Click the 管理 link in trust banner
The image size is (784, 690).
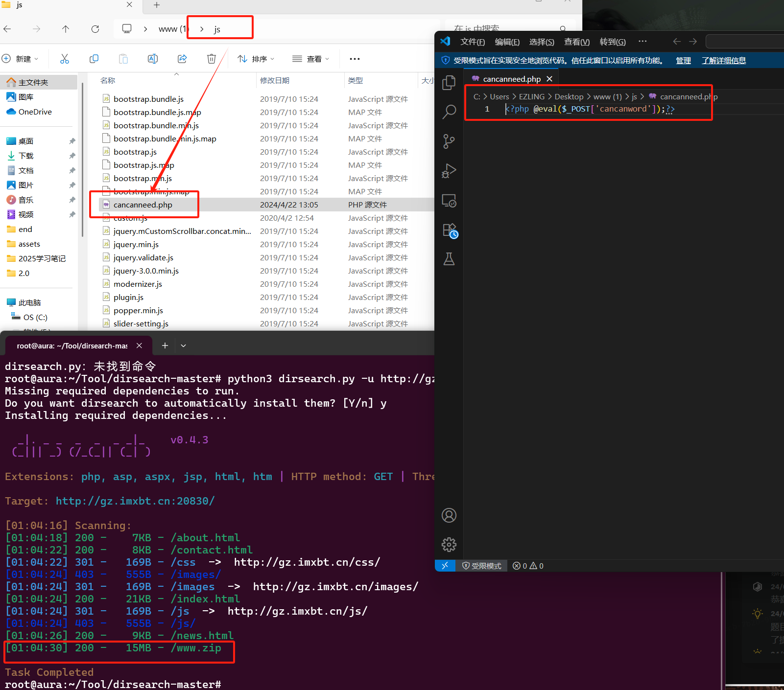pos(683,60)
